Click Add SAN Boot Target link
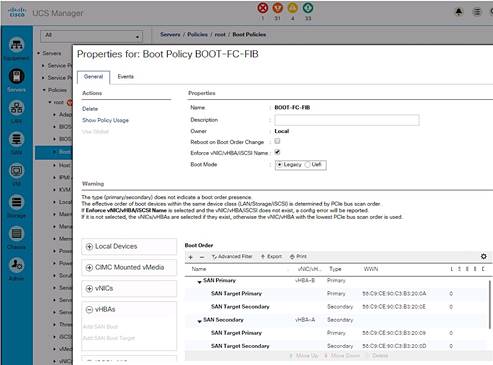The image size is (493, 365). (109, 338)
